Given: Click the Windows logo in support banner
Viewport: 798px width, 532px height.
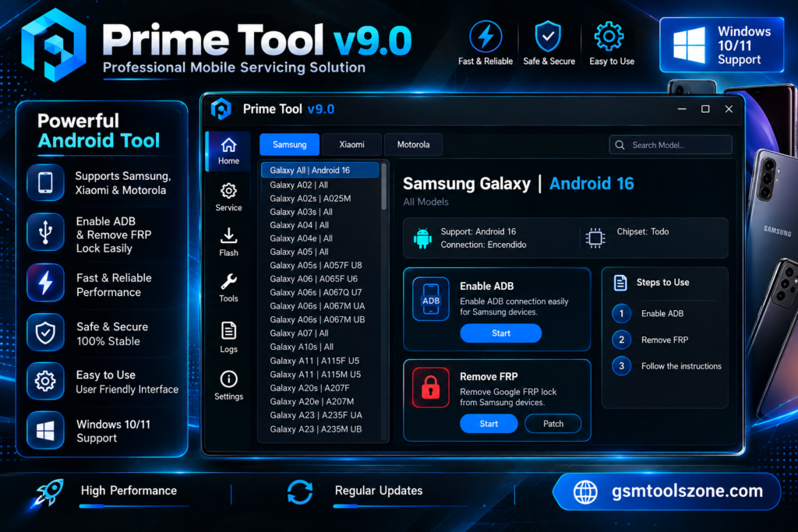Looking at the screenshot, I should (x=689, y=45).
